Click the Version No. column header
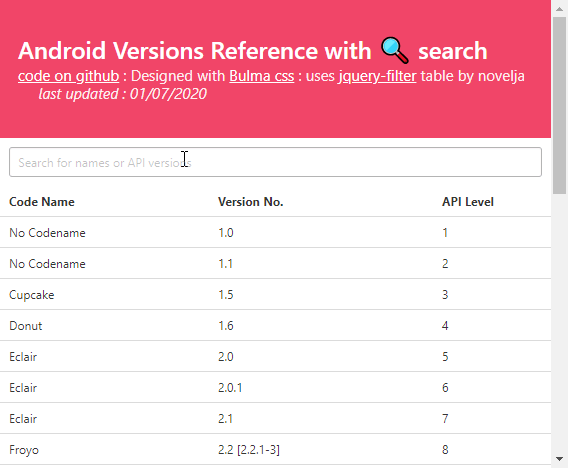The width and height of the screenshot is (568, 468). pos(251,202)
